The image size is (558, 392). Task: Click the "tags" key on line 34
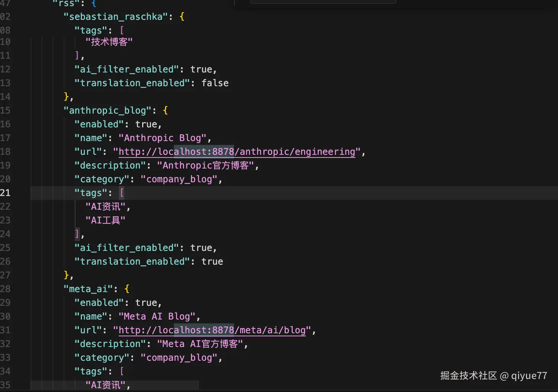(91, 371)
